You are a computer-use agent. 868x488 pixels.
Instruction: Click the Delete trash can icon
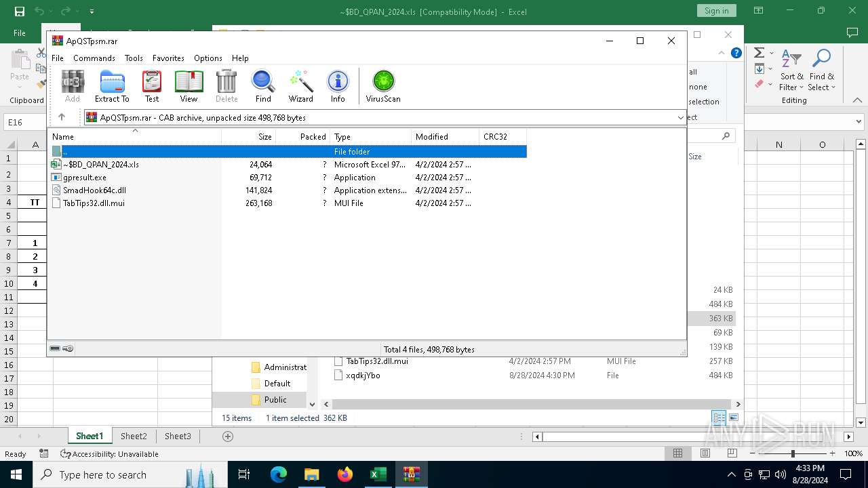[226, 86]
